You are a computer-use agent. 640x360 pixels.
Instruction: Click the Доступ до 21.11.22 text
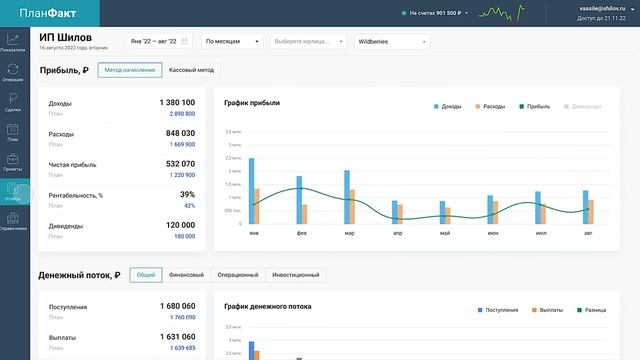pyautogui.click(x=601, y=18)
